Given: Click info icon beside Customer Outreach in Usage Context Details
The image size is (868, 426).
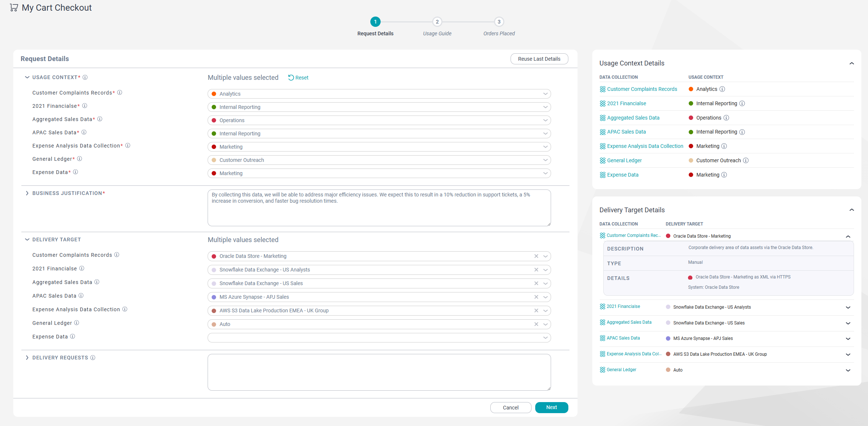Looking at the screenshot, I should [746, 160].
